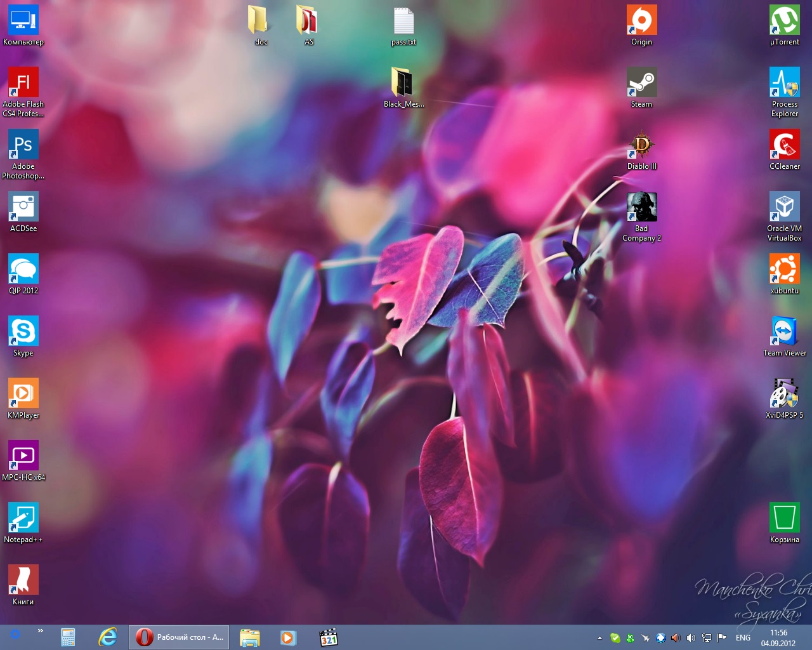Open Adobe Photoshop shortcut
This screenshot has height=650, width=812.
click(23, 154)
